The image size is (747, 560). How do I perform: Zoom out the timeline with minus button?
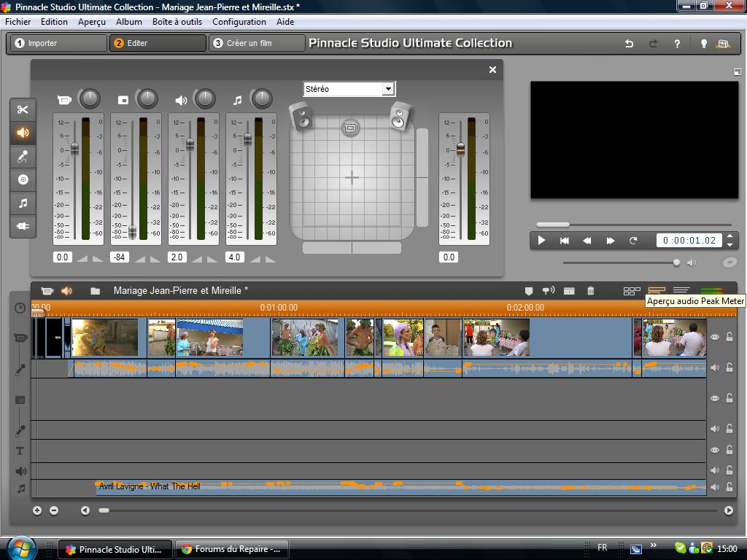coord(54,510)
